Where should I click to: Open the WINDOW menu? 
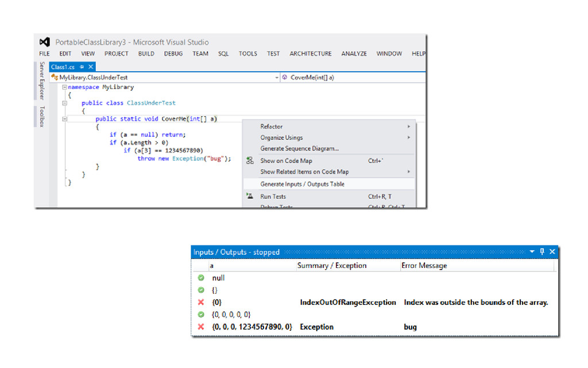coord(389,53)
